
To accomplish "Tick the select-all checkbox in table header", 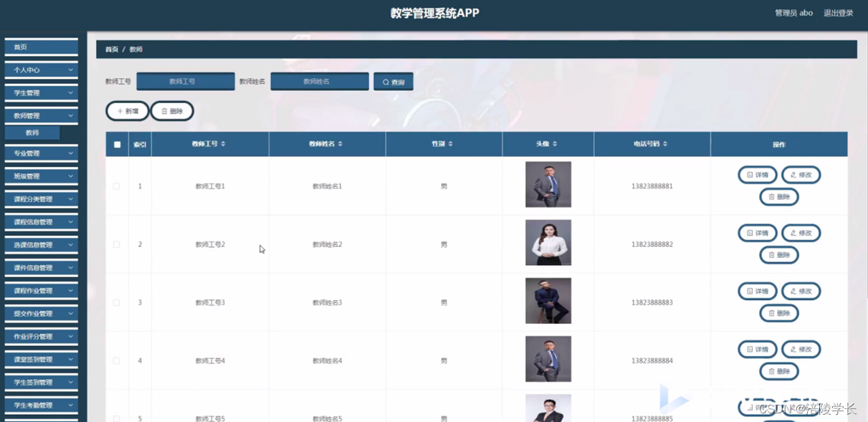I will pyautogui.click(x=118, y=145).
